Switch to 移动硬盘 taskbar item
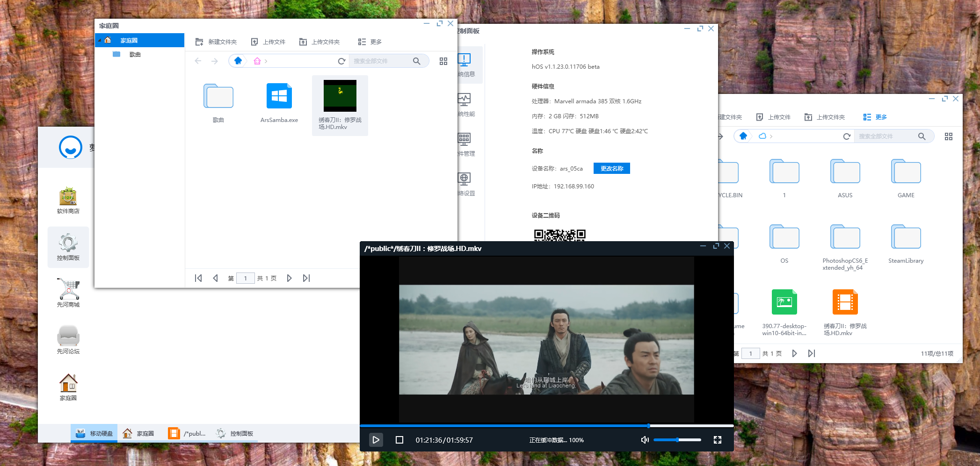This screenshot has height=466, width=980. click(94, 433)
